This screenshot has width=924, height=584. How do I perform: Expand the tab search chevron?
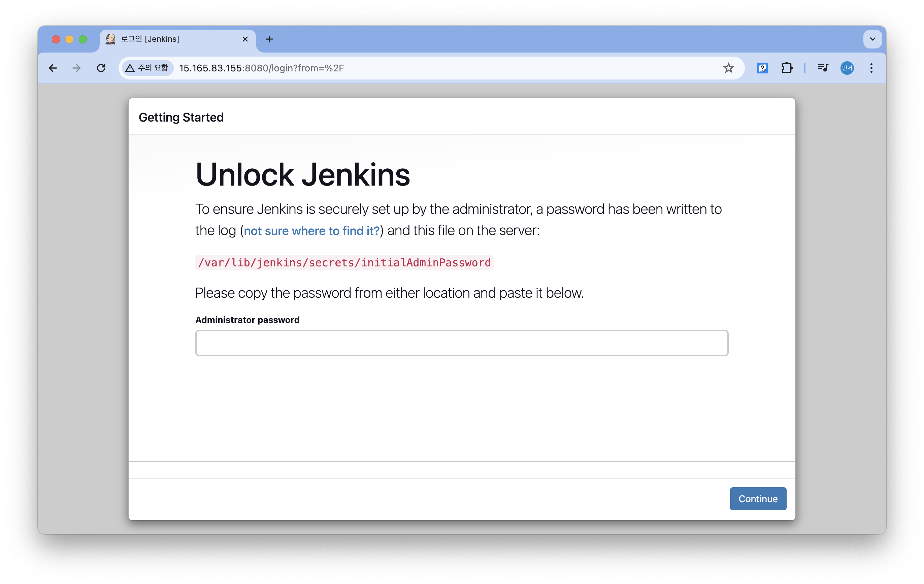872,39
